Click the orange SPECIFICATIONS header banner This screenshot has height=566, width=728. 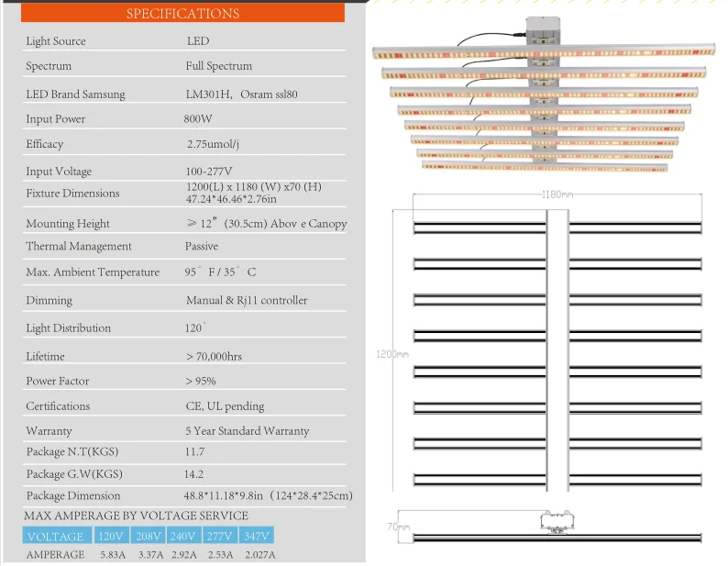(x=182, y=13)
